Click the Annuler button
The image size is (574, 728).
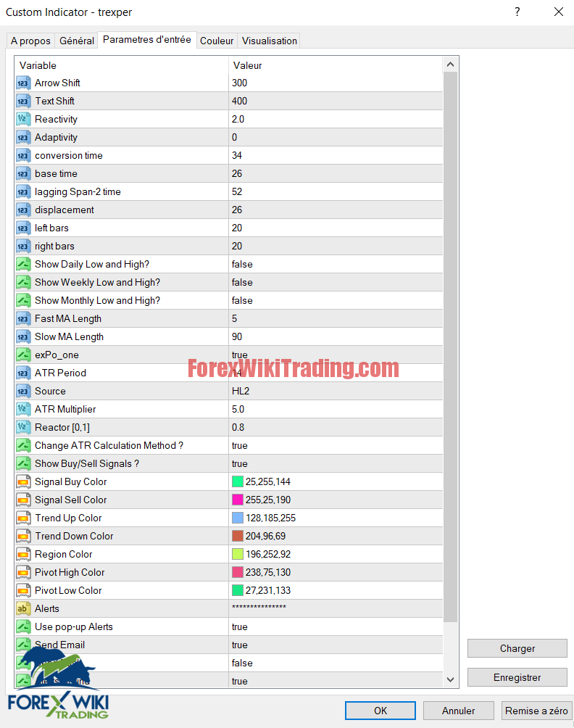tap(458, 711)
